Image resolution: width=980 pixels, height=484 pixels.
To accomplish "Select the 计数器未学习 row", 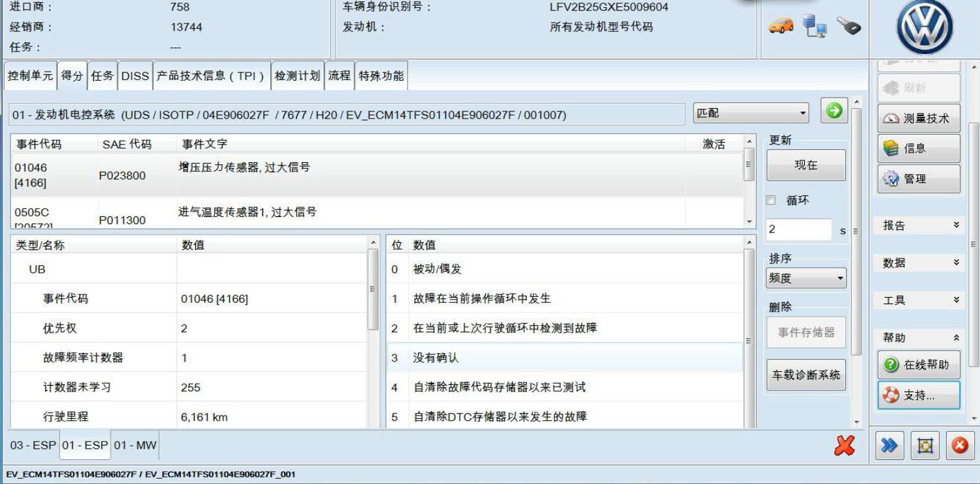I will (x=189, y=388).
